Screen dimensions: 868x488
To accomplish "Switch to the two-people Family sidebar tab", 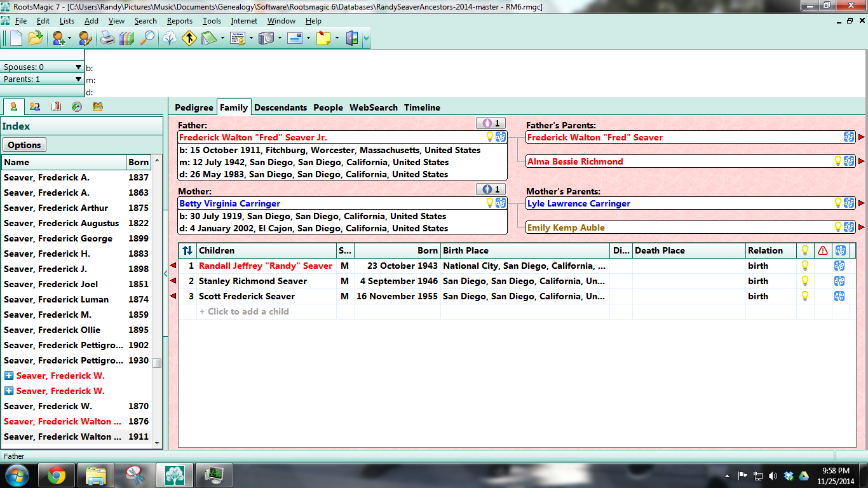I will 35,107.
